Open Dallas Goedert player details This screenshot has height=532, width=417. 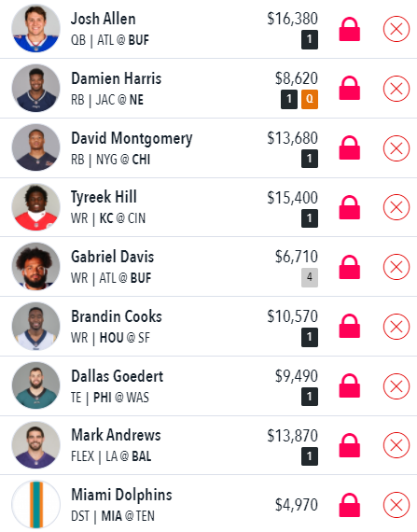pyautogui.click(x=117, y=376)
